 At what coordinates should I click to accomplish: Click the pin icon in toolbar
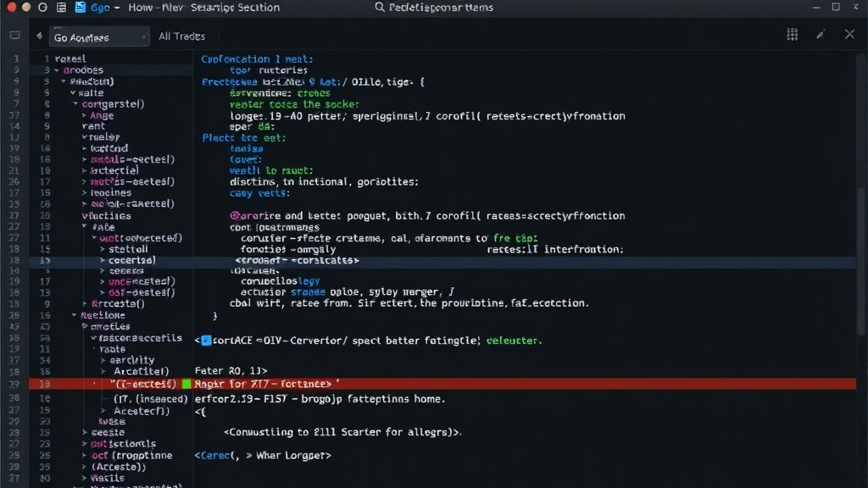click(821, 35)
